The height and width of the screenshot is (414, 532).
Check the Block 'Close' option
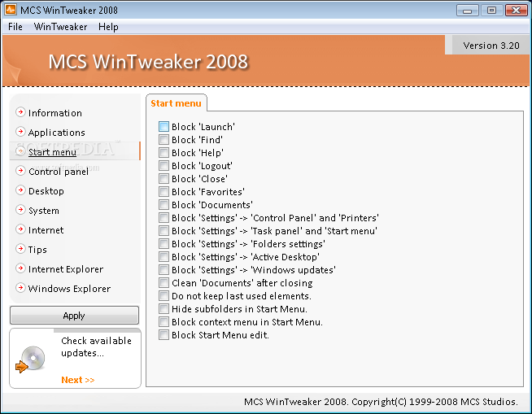(164, 178)
